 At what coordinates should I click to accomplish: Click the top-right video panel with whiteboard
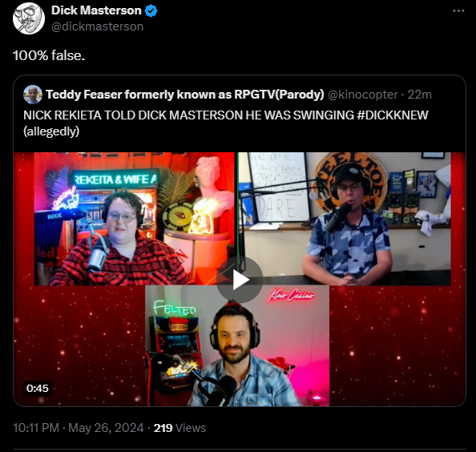[345, 219]
